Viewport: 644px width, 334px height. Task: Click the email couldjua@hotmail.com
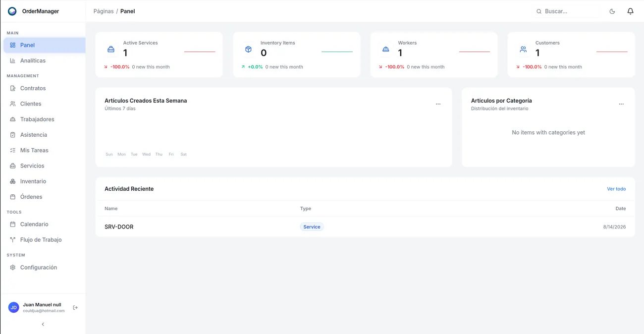click(44, 311)
